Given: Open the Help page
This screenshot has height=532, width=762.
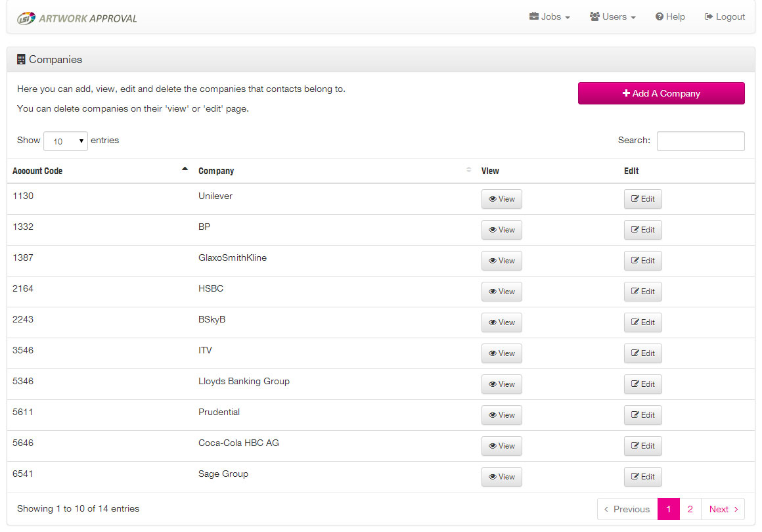Looking at the screenshot, I should [670, 16].
